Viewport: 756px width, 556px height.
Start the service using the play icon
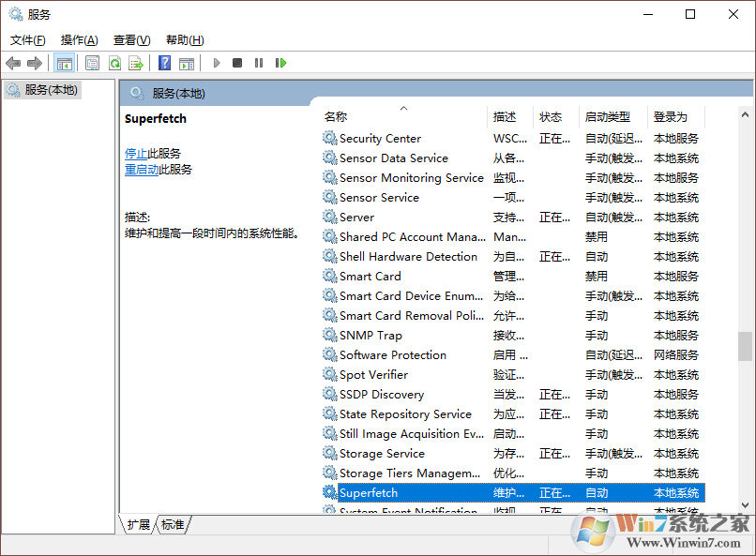[216, 63]
